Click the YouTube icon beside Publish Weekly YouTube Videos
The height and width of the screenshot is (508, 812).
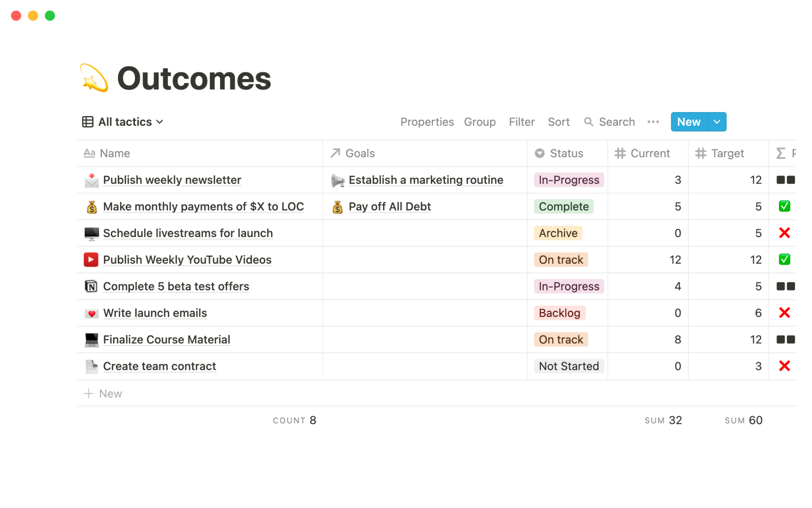(91, 260)
